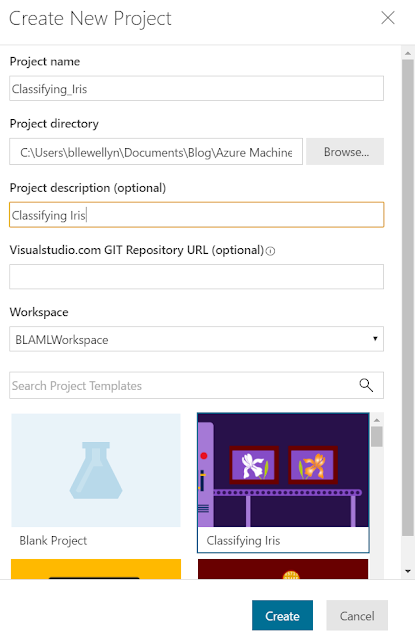Viewport: 415px width, 640px height.
Task: Click the GIT Repository URL input field
Action: click(x=196, y=276)
